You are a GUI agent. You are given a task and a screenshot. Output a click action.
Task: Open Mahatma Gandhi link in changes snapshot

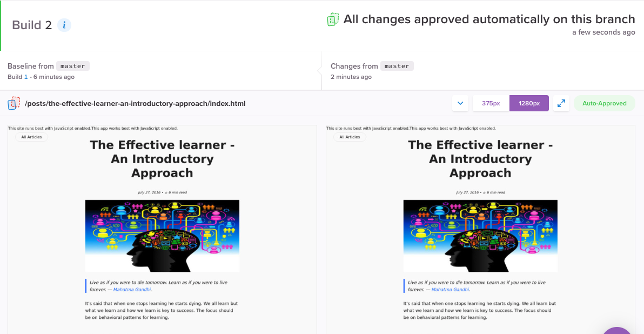(x=450, y=290)
